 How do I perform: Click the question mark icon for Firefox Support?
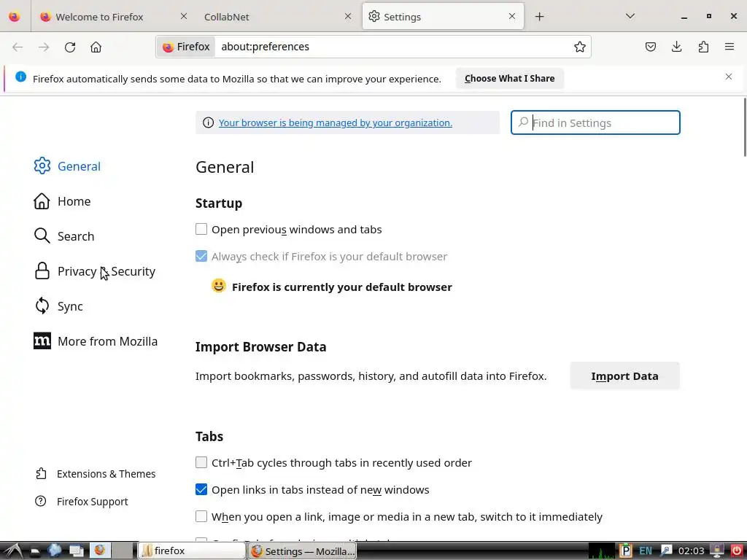(41, 501)
